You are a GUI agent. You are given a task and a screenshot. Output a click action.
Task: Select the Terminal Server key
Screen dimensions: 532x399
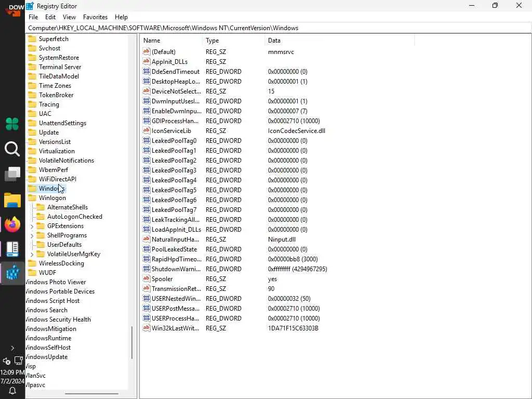[x=60, y=67]
